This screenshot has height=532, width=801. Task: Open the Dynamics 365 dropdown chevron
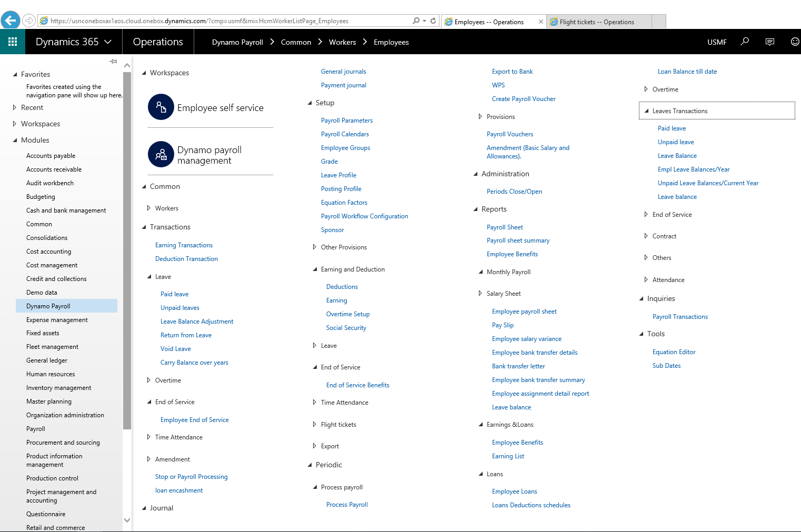click(x=108, y=42)
